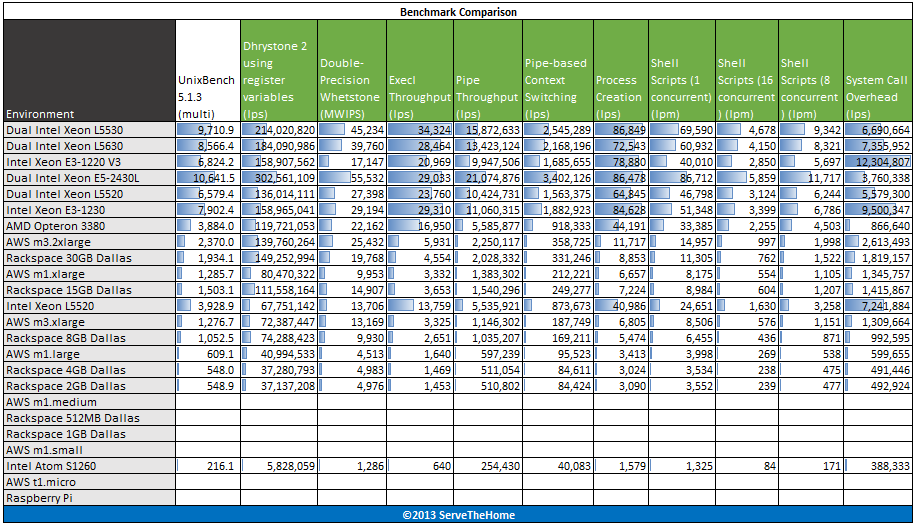Click the Raspberry Pi row label
The image size is (916, 526).
37,498
